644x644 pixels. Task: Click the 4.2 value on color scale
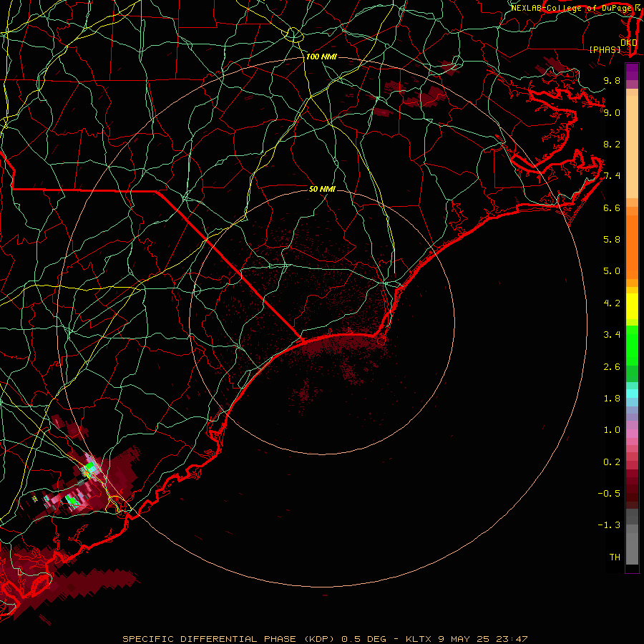612,303
